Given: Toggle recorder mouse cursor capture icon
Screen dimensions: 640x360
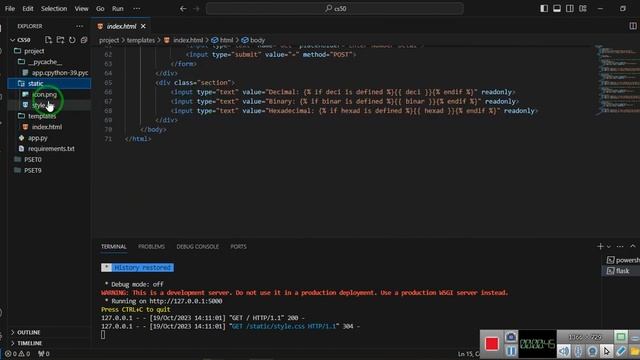Looking at the screenshot, I should coord(607,351).
